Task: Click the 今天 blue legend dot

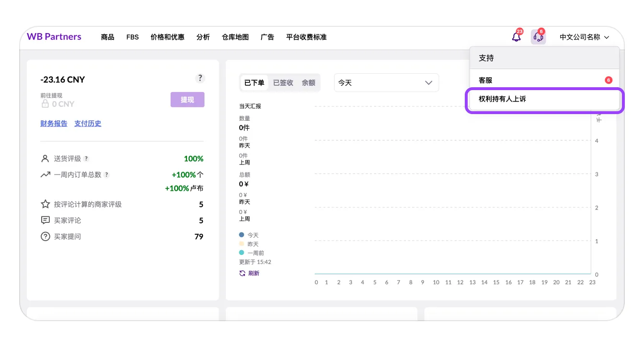Action: [x=241, y=235]
